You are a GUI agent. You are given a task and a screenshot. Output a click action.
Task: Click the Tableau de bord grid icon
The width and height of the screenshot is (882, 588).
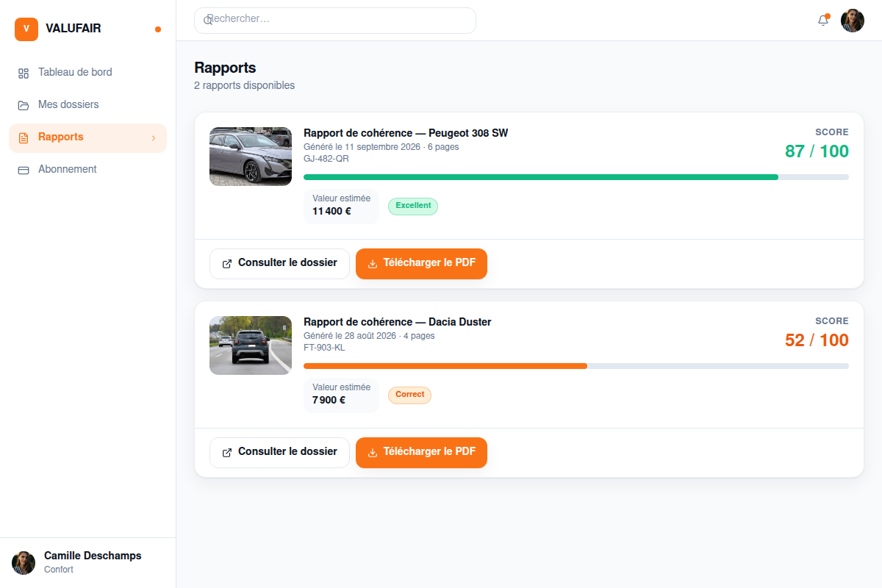(24, 73)
